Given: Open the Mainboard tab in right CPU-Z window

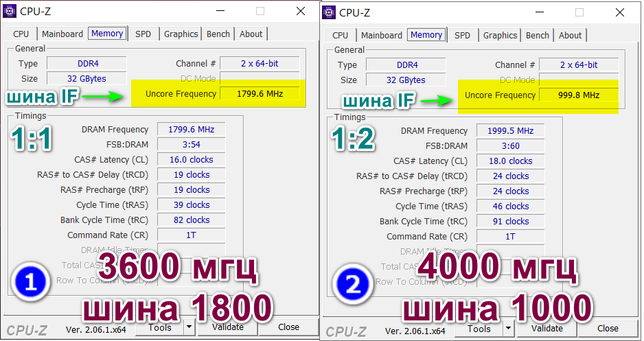Looking at the screenshot, I should tap(382, 35).
